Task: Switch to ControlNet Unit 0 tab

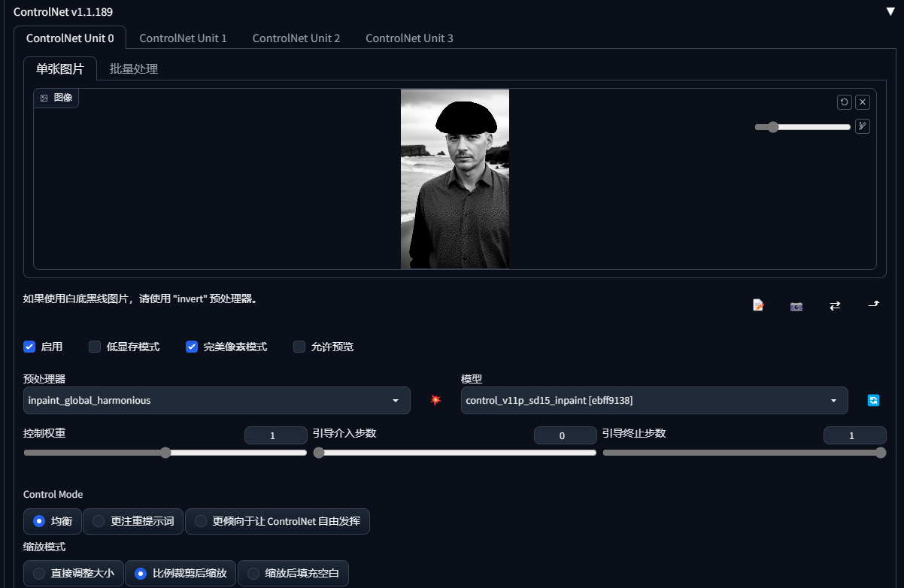Action: 70,38
